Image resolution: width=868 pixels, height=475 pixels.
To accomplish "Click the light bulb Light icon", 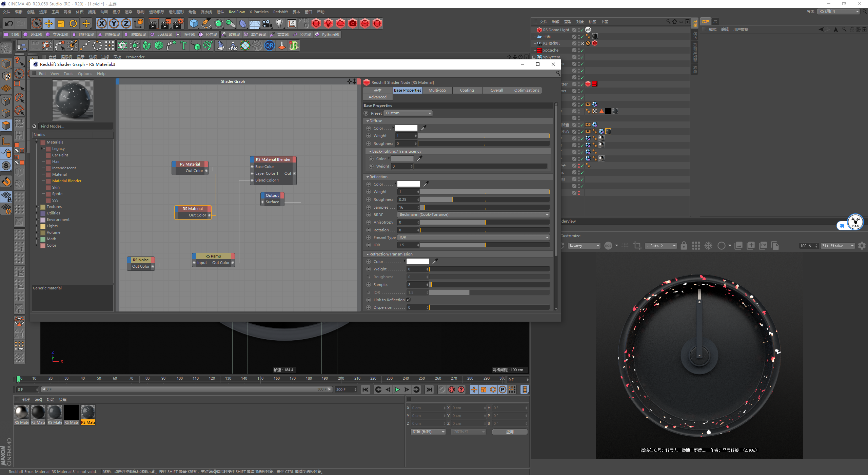I will [x=279, y=23].
